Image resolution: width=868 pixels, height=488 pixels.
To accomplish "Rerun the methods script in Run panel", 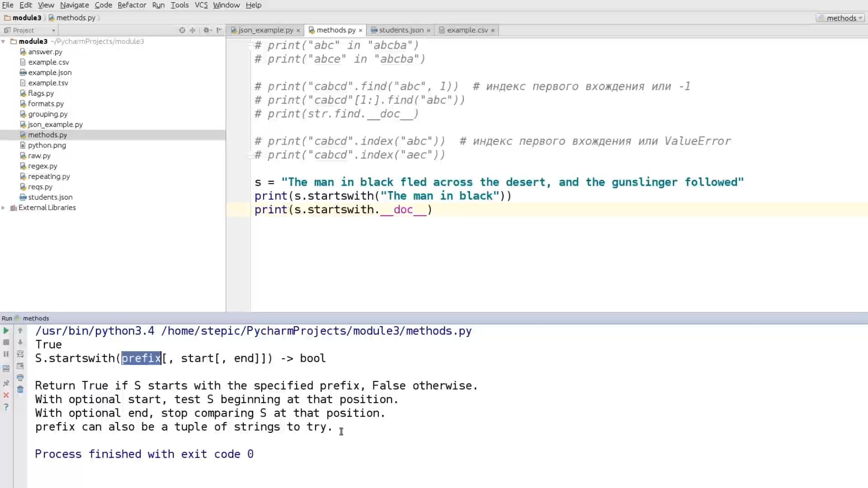I will (x=6, y=330).
